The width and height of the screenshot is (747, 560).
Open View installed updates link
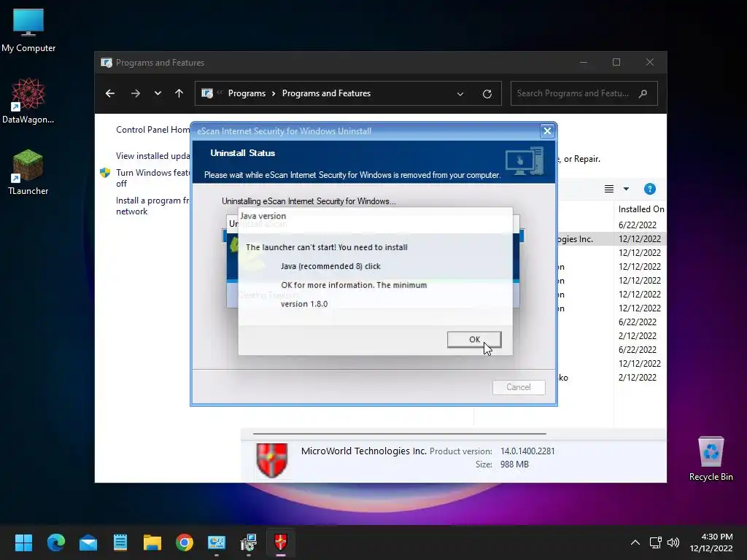(153, 156)
